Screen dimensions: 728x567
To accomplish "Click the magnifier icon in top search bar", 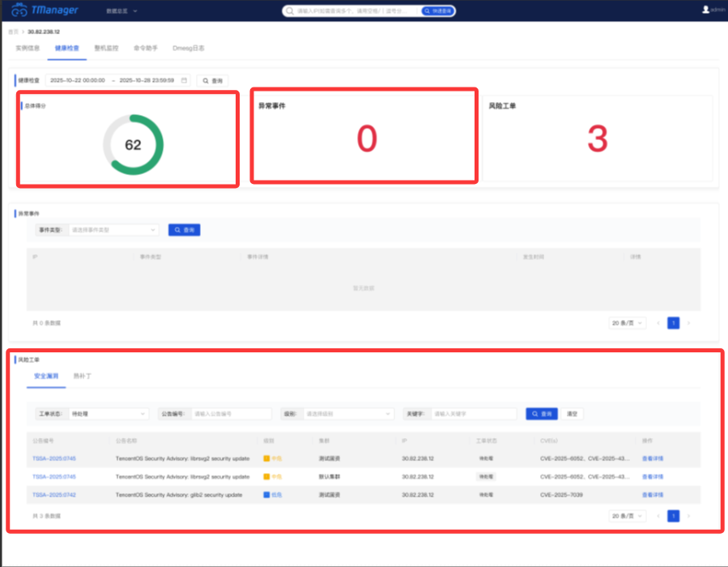I will pyautogui.click(x=290, y=11).
